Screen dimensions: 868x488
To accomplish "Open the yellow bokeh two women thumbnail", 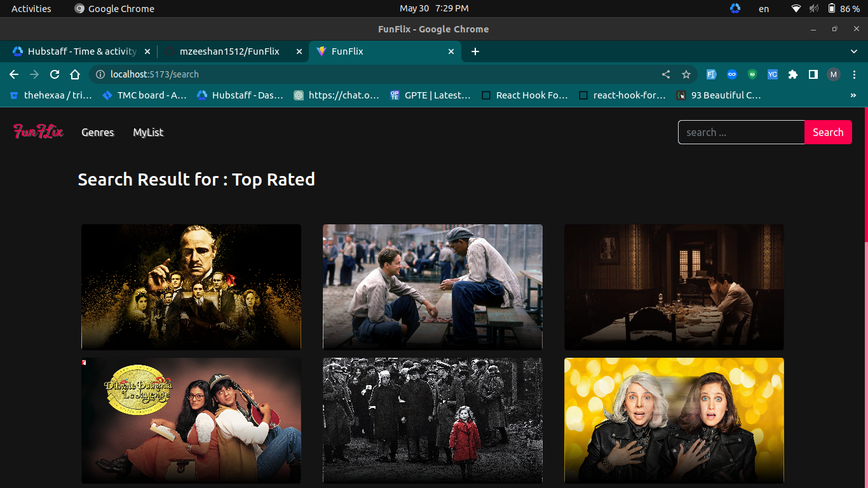I will coord(674,420).
